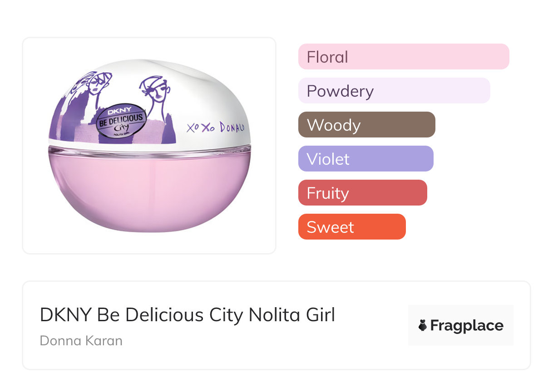The height and width of the screenshot is (392, 553).
Task: Select the Powdery accord bar
Action: pyautogui.click(x=394, y=91)
